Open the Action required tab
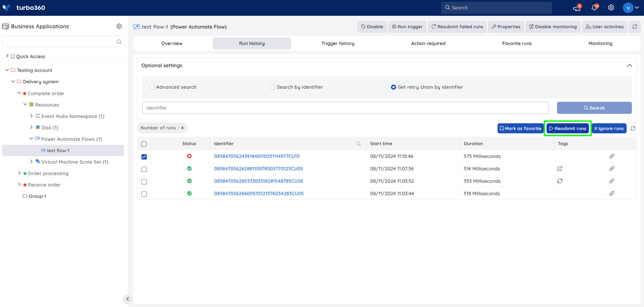 pos(428,43)
